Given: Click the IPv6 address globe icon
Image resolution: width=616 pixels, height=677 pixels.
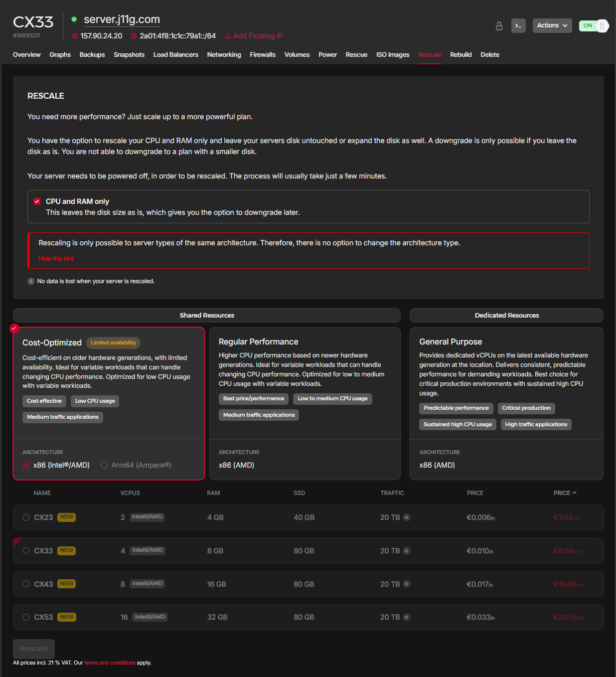Looking at the screenshot, I should click(134, 36).
